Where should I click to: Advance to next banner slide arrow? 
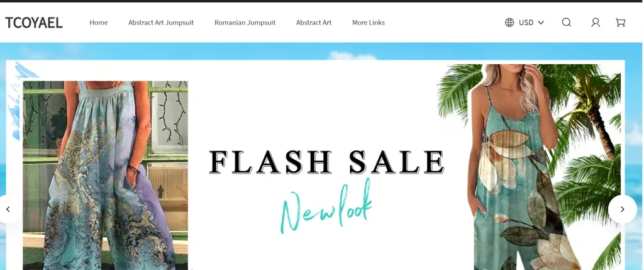[622, 209]
